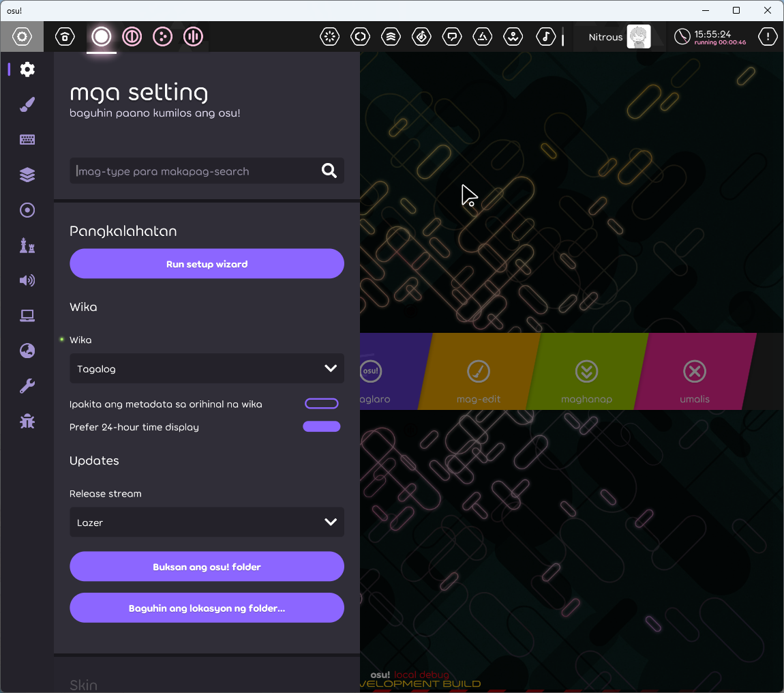This screenshot has height=693, width=784.
Task: Open the music player note icon
Action: coord(546,37)
